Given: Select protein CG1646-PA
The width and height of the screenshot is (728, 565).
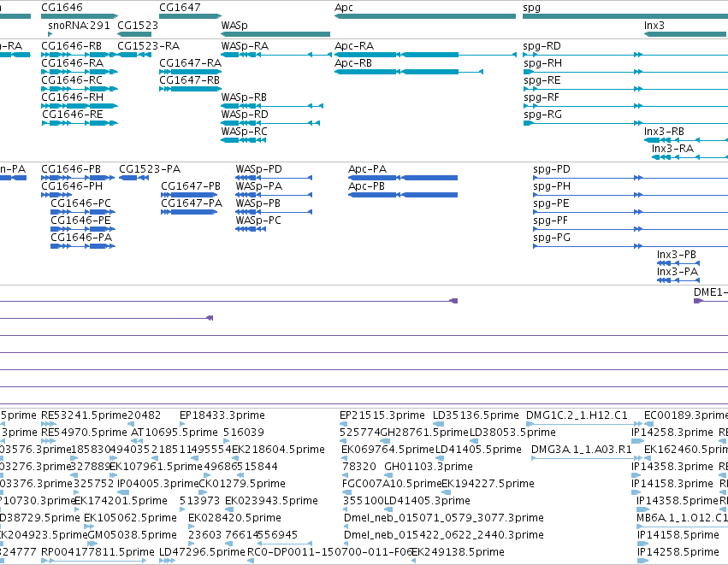Looking at the screenshot, I should pyautogui.click(x=83, y=246).
